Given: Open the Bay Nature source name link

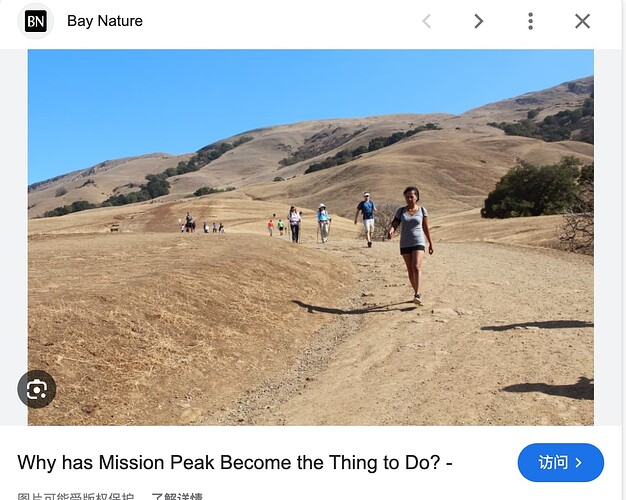Looking at the screenshot, I should point(105,21).
